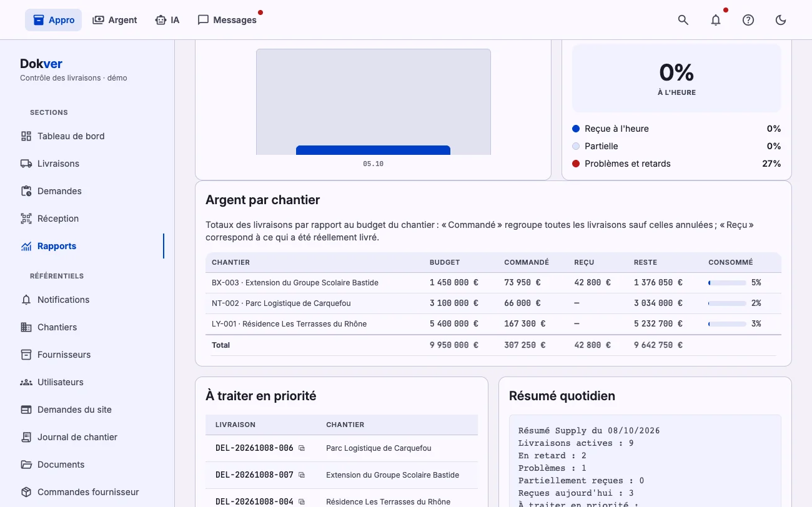
Task: Copy delivery ID DEL-20261008-006
Action: pyautogui.click(x=302, y=448)
